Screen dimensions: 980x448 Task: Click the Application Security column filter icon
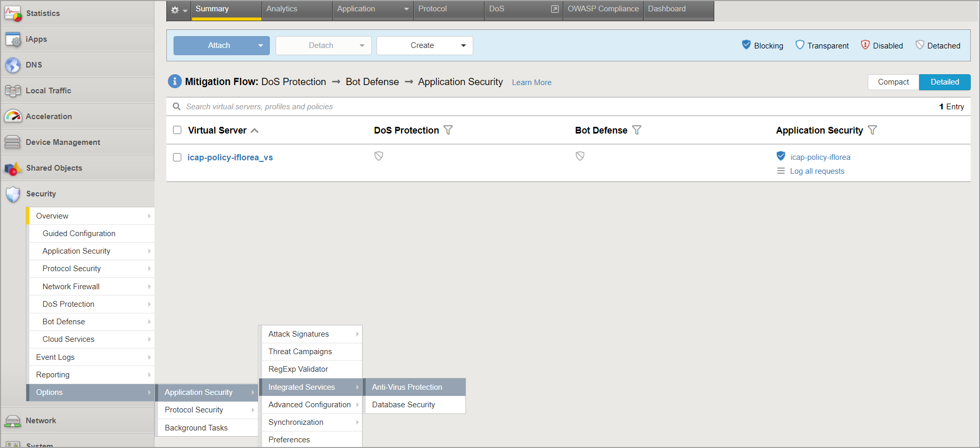click(872, 130)
